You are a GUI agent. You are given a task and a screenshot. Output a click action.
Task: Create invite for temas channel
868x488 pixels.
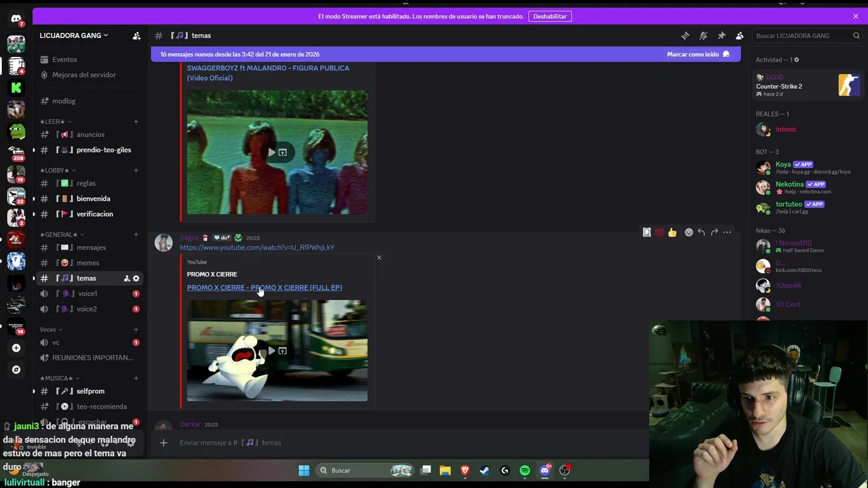tap(127, 279)
